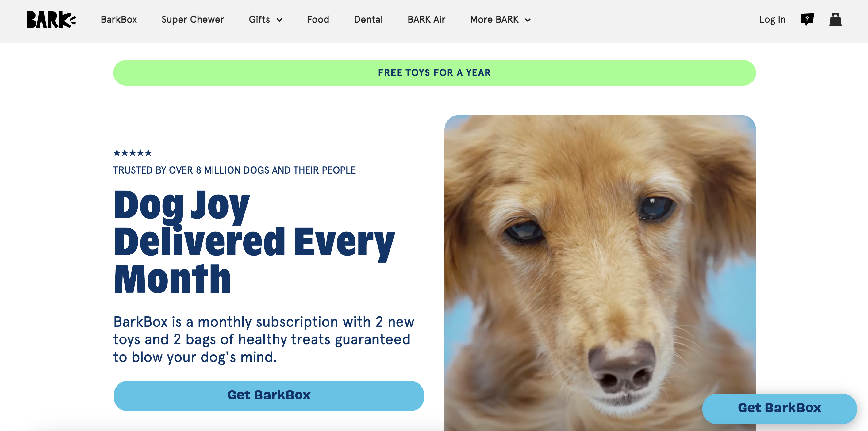The width and height of the screenshot is (868, 431).
Task: Click the floating Get BarkBox button
Action: 779,408
